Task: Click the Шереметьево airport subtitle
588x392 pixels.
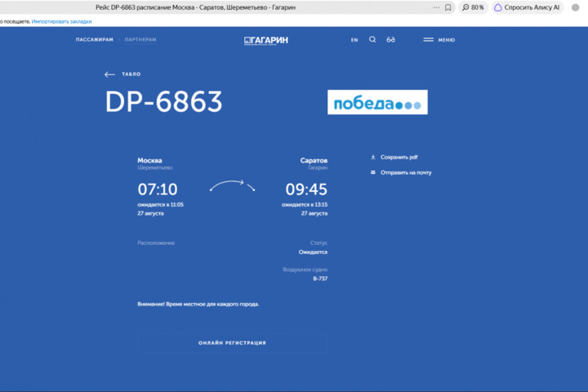Action: pos(155,167)
